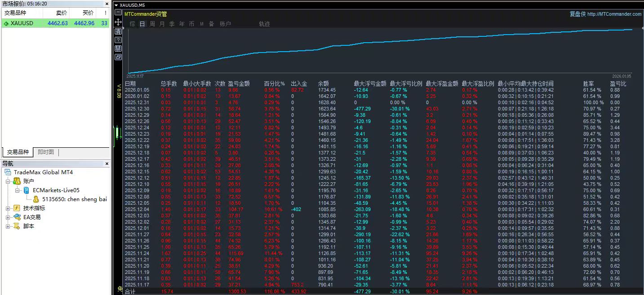The image size is (644, 295).
Task: Click the 总手数 column header
Action: coord(169,84)
